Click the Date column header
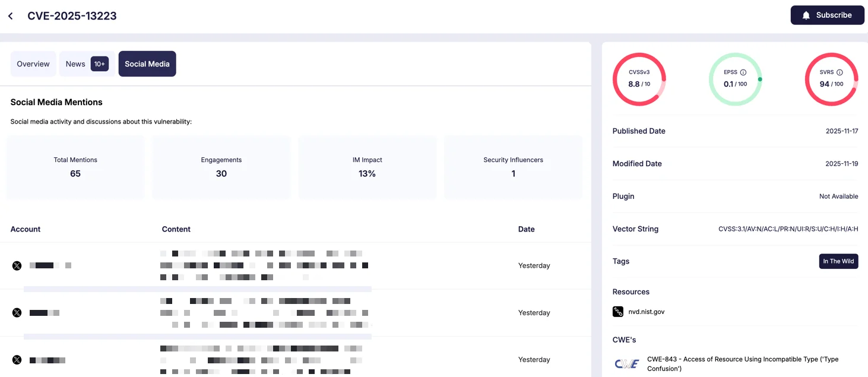The height and width of the screenshot is (377, 868). 527,229
